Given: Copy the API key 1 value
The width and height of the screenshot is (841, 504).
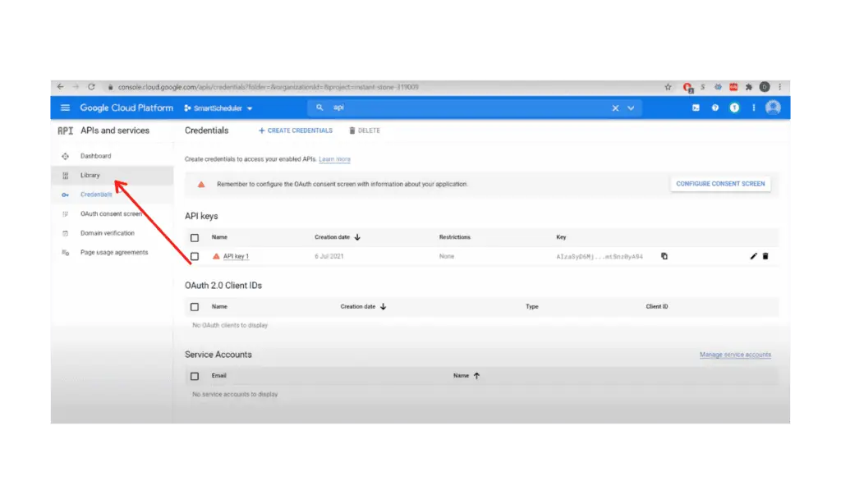Looking at the screenshot, I should coord(664,256).
